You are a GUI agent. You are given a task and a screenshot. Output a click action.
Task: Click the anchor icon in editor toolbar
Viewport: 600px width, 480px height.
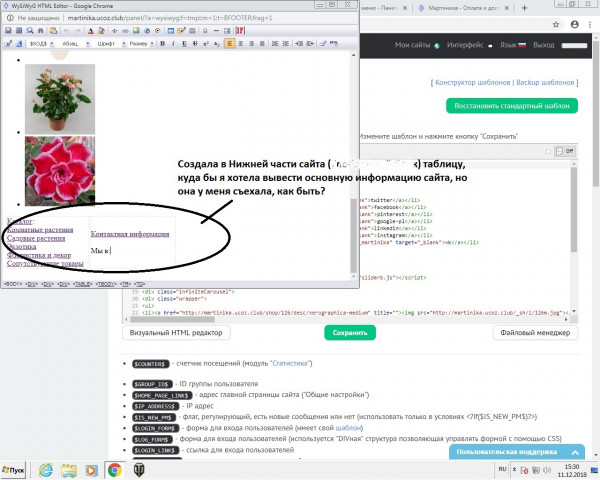[114, 31]
